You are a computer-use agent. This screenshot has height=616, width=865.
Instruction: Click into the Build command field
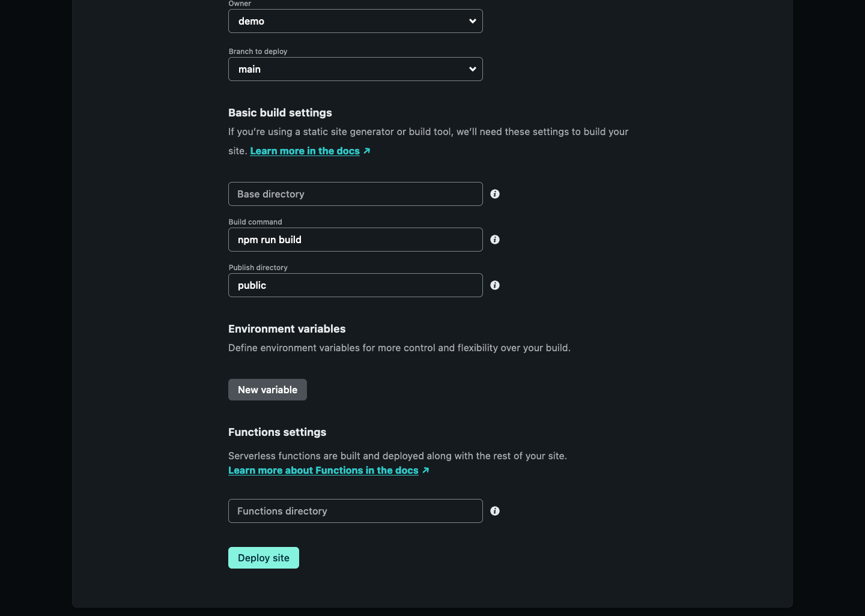click(x=355, y=240)
